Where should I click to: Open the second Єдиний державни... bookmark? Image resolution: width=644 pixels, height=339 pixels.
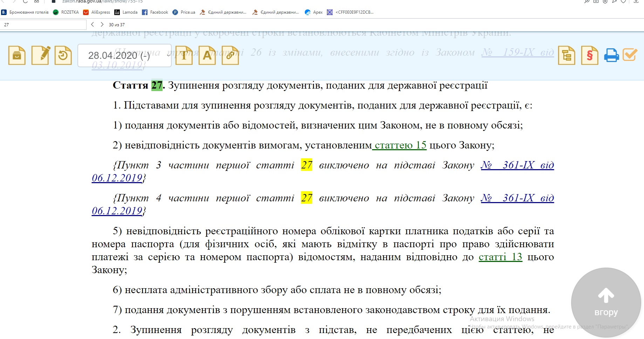click(x=276, y=12)
